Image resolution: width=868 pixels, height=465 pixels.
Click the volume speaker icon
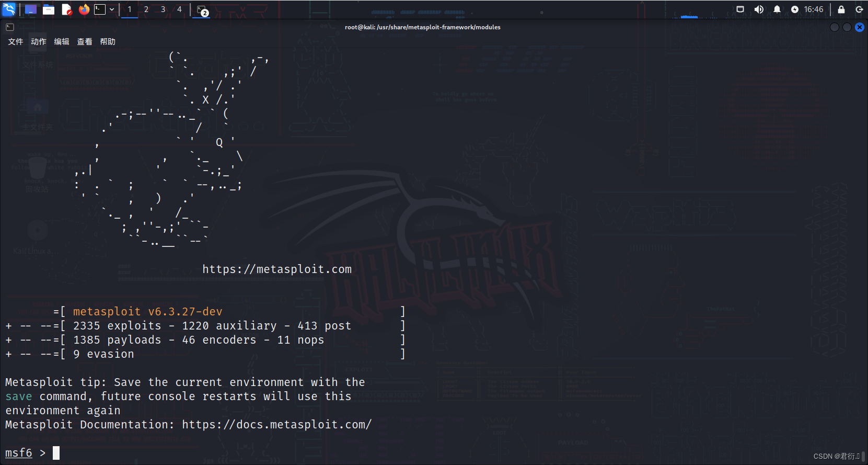coord(759,9)
